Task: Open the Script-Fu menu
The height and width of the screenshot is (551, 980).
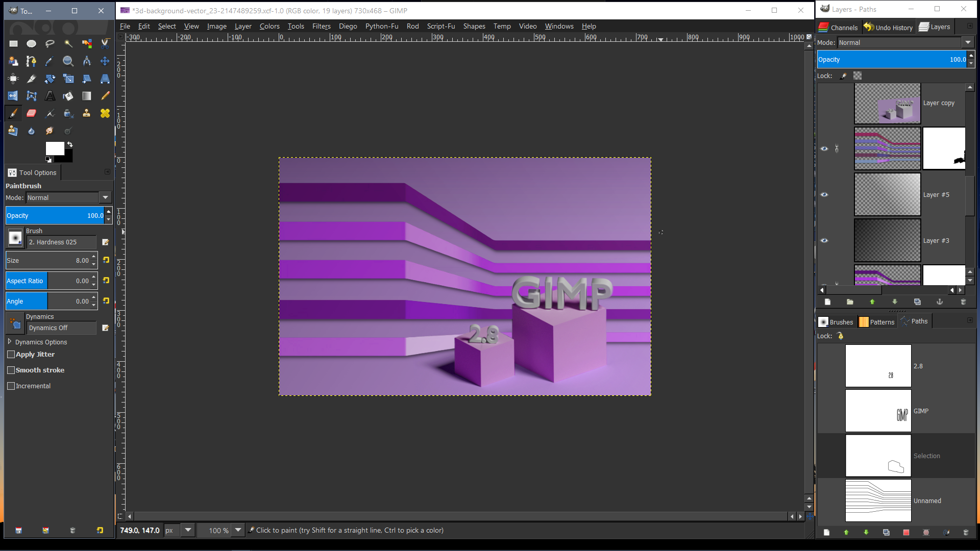Action: point(440,27)
